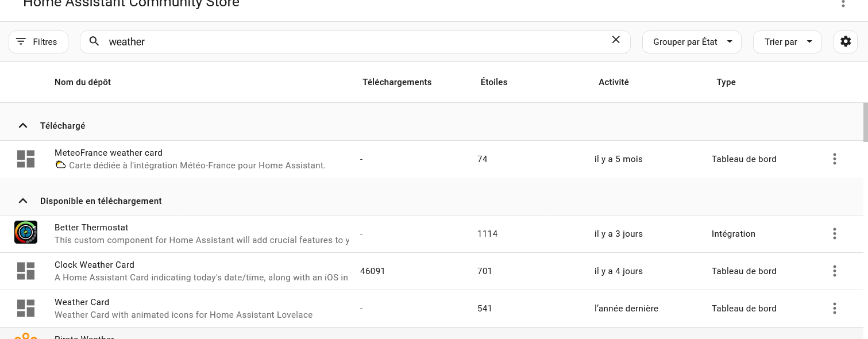This screenshot has height=339, width=868.
Task: Click the Better Thermostat integration icon
Action: pos(26,233)
